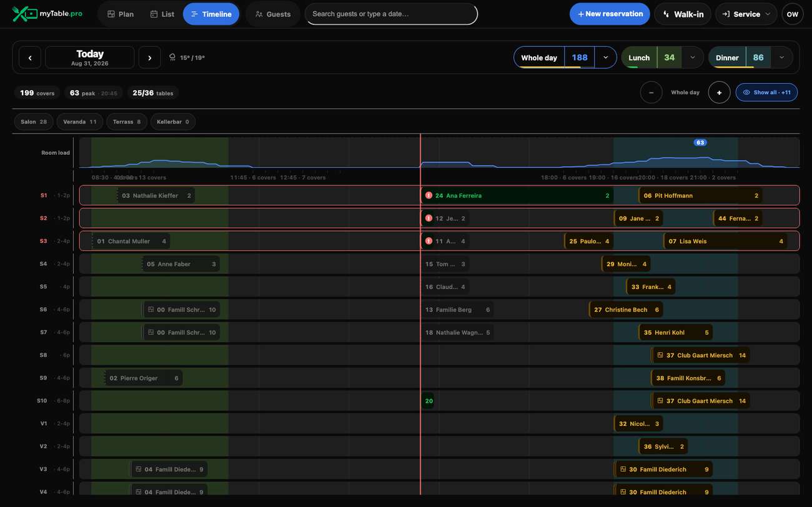Click warning icon on reservation 12 in S2
The image size is (812, 507).
(428, 219)
